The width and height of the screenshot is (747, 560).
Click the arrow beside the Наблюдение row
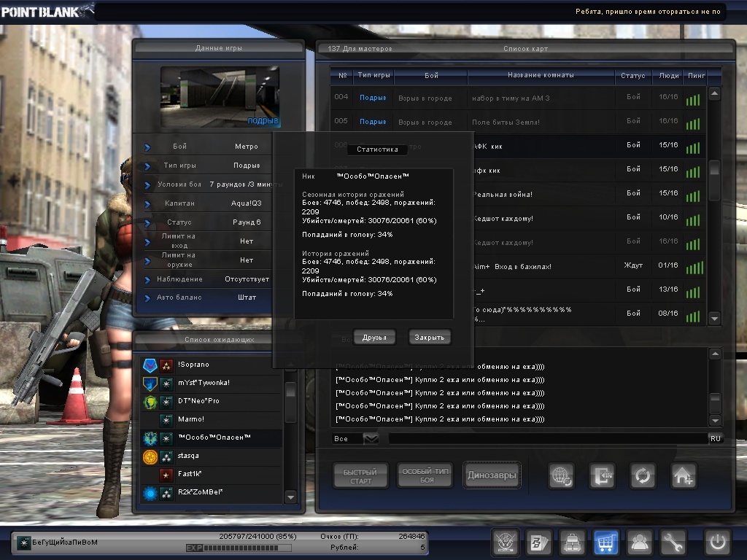pyautogui.click(x=147, y=280)
